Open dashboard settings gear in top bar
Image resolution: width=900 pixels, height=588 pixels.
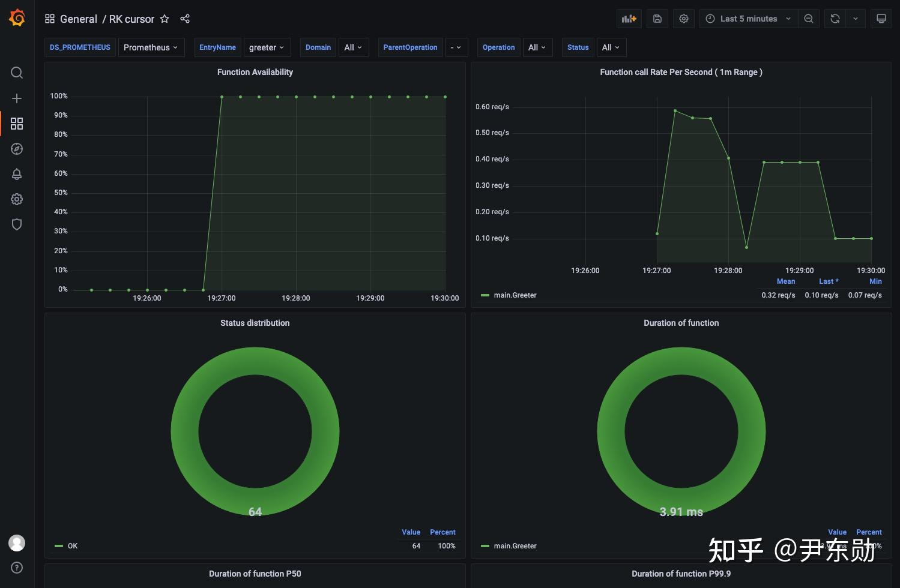pos(684,19)
